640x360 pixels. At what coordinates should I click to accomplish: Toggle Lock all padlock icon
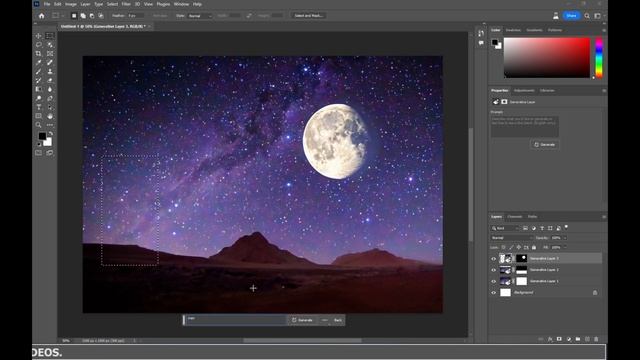tap(534, 247)
